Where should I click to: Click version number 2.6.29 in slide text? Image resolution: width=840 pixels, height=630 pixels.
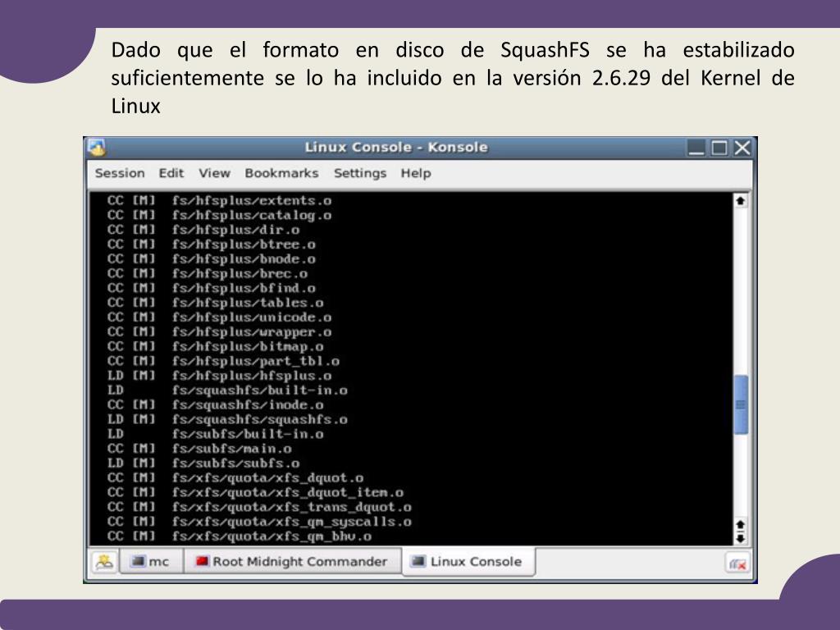621,78
